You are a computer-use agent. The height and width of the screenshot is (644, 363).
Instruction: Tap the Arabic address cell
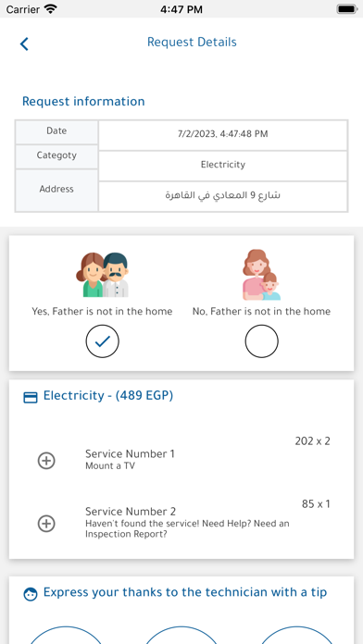point(223,196)
